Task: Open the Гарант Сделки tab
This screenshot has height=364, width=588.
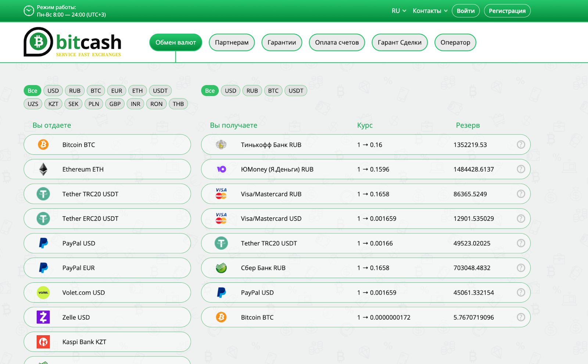Action: [399, 42]
